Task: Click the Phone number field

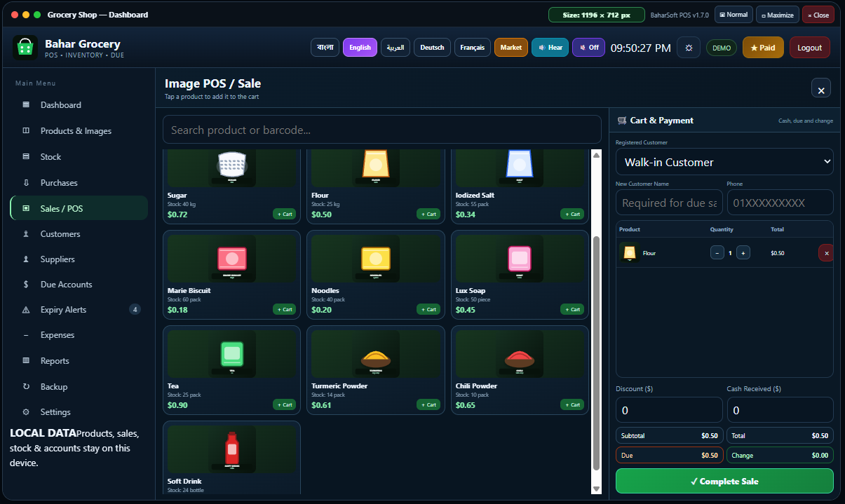Action: pyautogui.click(x=780, y=203)
